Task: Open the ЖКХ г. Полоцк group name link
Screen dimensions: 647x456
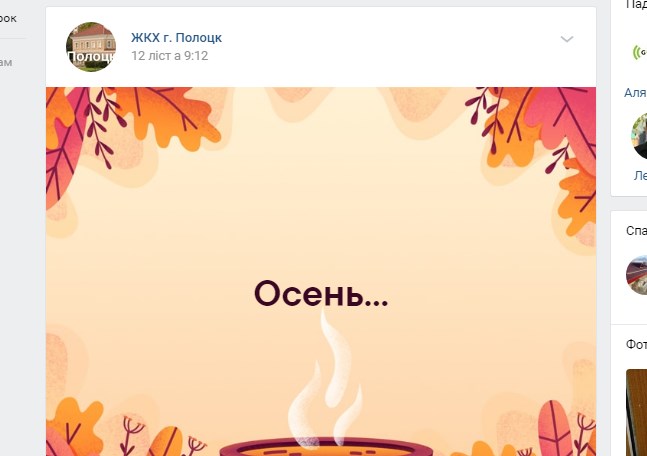Action: (177, 38)
